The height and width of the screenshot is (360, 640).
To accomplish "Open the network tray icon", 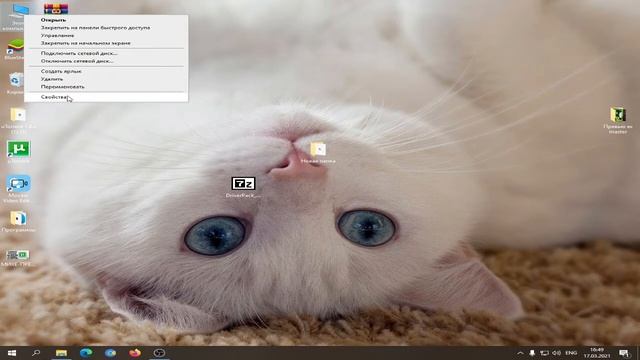I will tap(544, 353).
